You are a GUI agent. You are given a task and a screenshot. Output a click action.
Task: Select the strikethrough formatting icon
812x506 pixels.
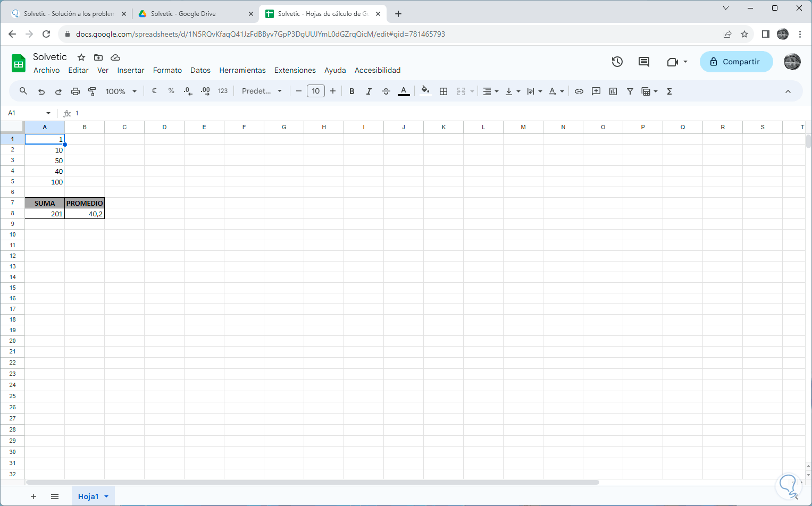tap(386, 91)
